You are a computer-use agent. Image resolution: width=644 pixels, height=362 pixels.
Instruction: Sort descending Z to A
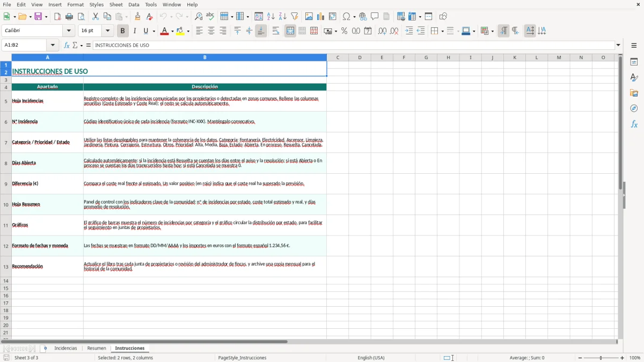tap(283, 17)
